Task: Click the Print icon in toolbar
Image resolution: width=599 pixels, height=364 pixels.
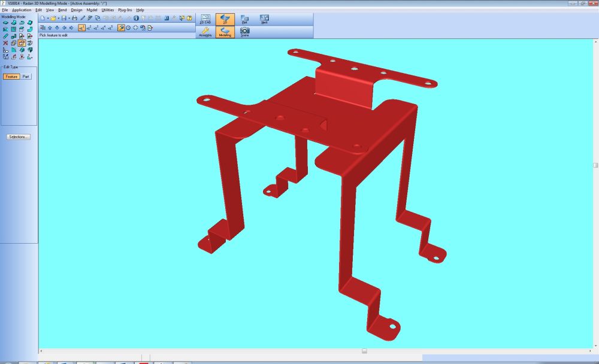Action: tap(74, 19)
